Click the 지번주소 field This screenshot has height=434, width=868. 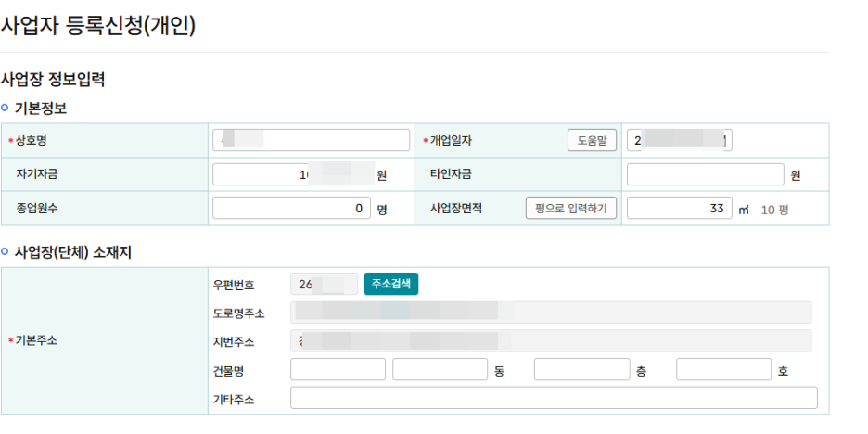551,341
